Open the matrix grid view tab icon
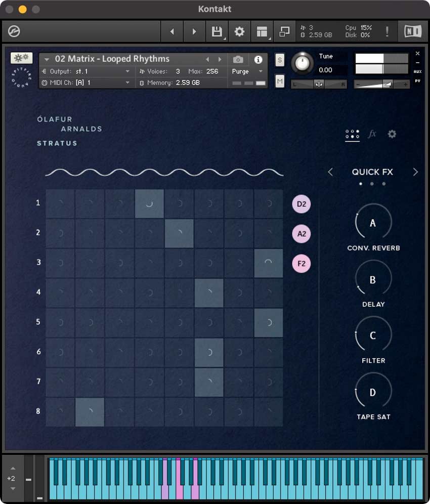The height and width of the screenshot is (504, 430). (352, 134)
